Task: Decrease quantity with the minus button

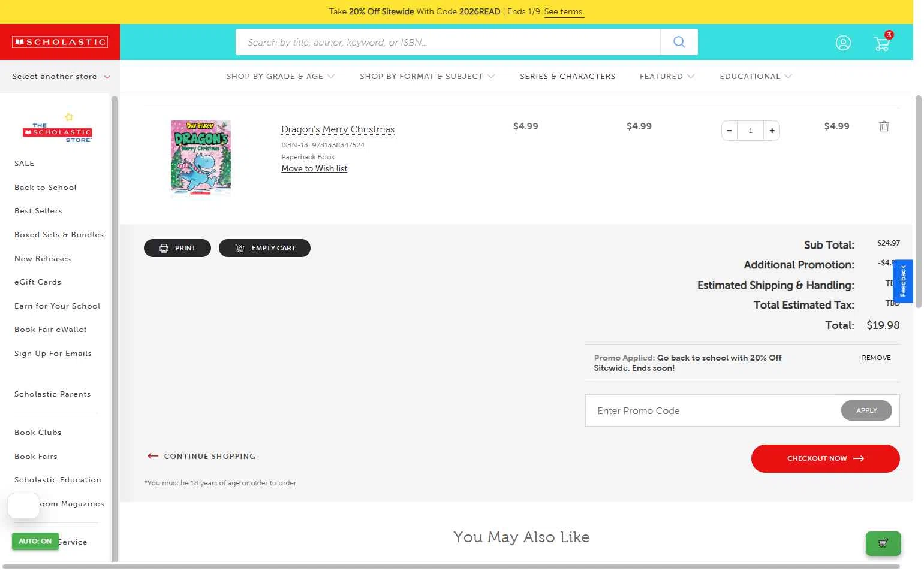Action: pos(729,131)
